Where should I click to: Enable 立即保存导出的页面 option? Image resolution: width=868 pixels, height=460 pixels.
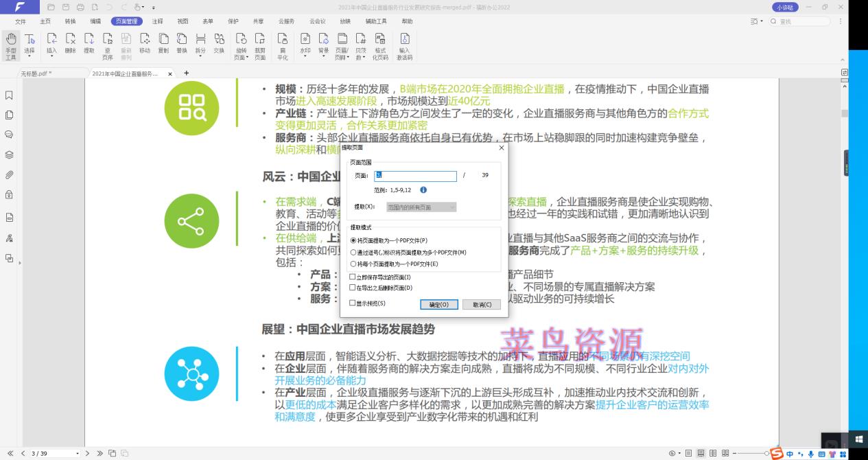(x=351, y=277)
